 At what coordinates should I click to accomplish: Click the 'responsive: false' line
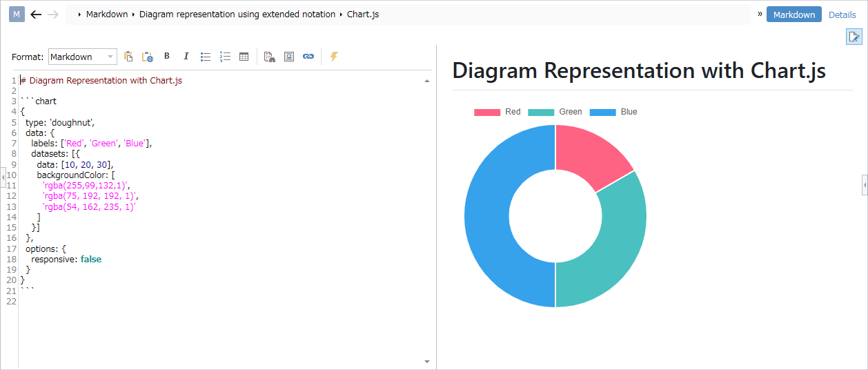click(x=66, y=259)
